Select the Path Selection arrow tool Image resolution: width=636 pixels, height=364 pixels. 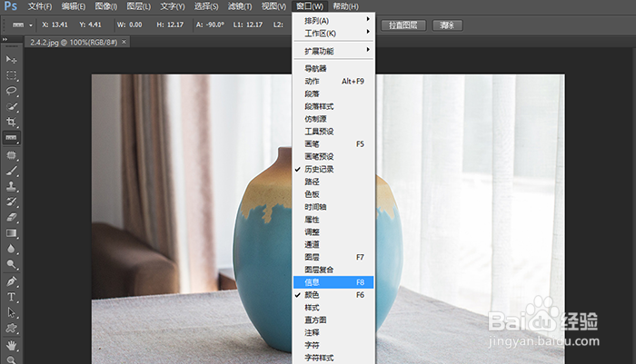click(x=11, y=312)
